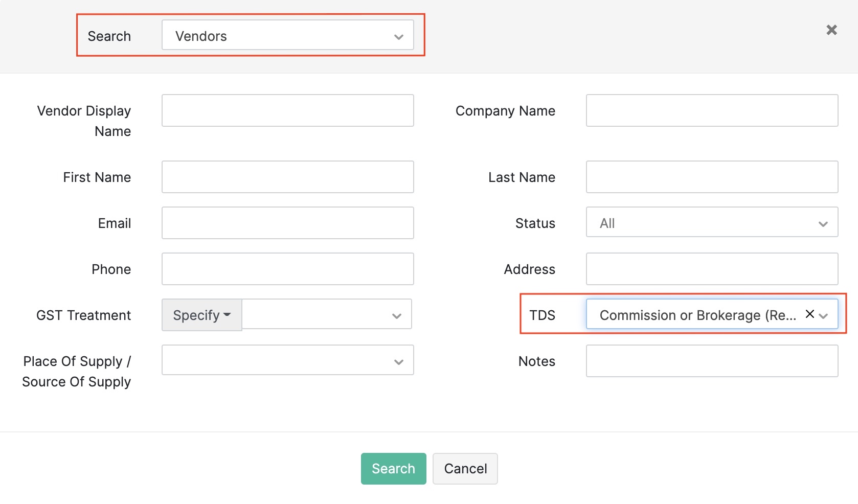
Task: Focus the Vendor Display Name field
Action: coord(287,110)
